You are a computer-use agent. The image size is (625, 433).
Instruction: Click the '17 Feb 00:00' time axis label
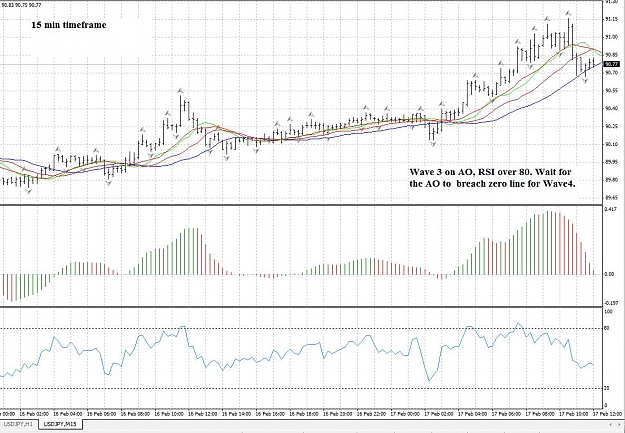tap(406, 414)
